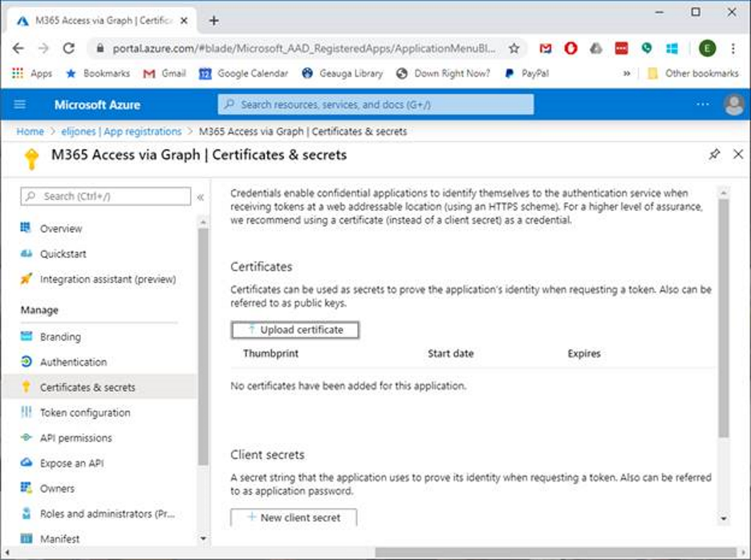The height and width of the screenshot is (560, 751).
Task: Click the main content vertical scrollbar
Action: pyautogui.click(x=724, y=321)
